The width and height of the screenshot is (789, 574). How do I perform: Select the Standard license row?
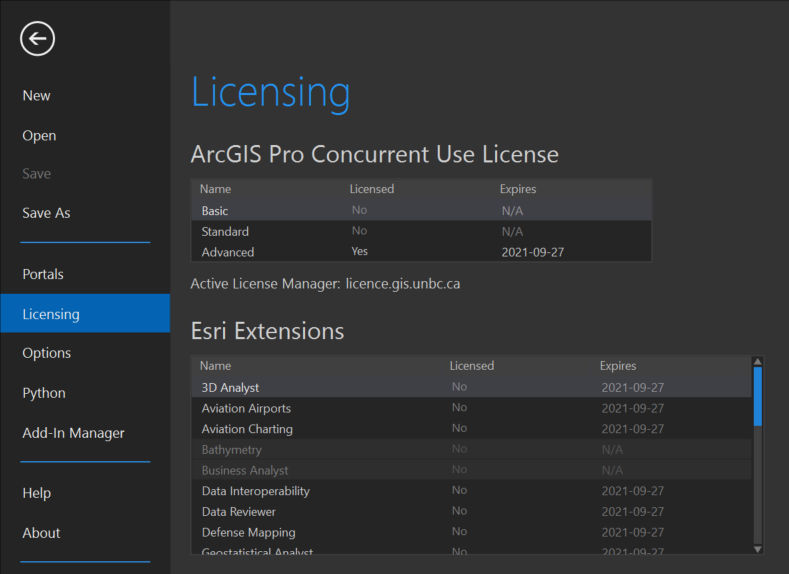point(421,231)
